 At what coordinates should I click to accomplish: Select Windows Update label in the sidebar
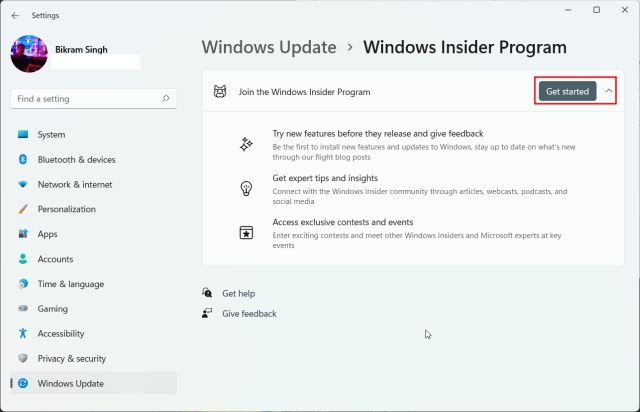point(71,384)
